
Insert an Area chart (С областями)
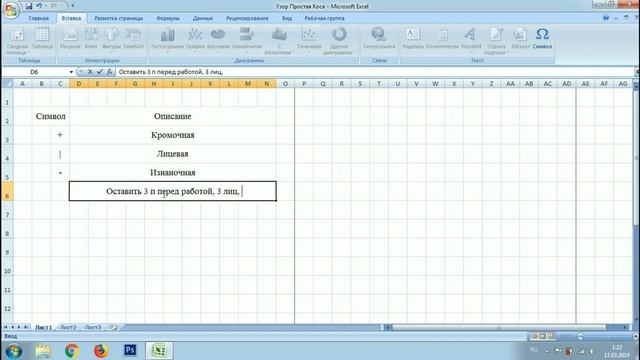click(x=279, y=41)
